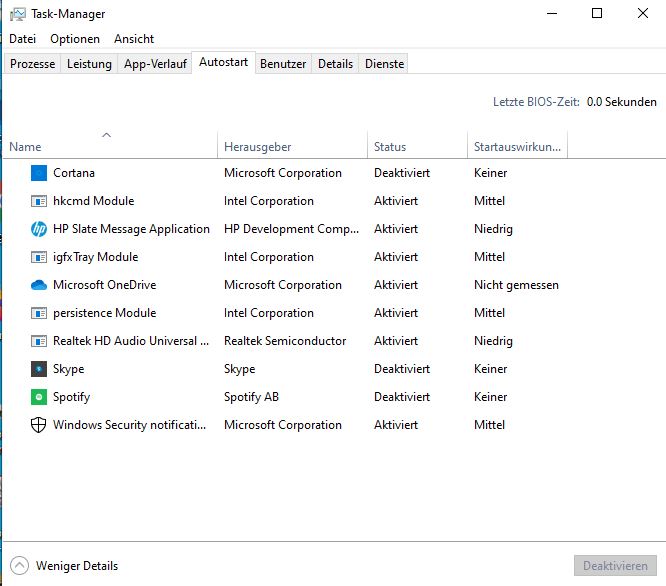
Task: Select the Realtek HD Audio Universal entry
Action: point(131,341)
